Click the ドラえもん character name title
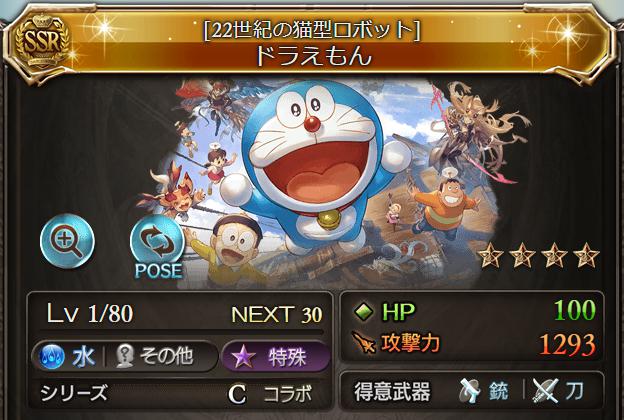 (313, 55)
